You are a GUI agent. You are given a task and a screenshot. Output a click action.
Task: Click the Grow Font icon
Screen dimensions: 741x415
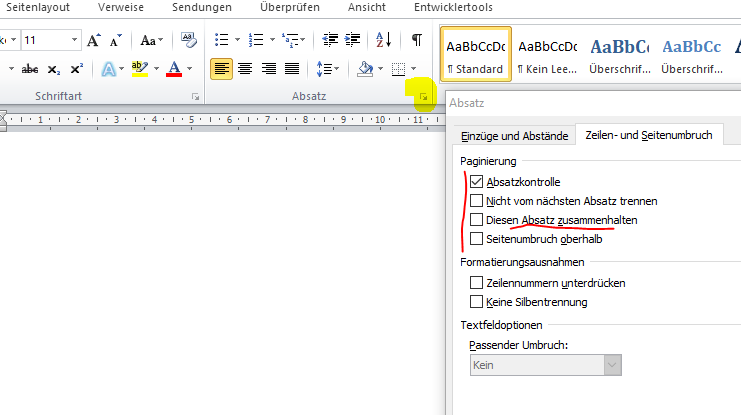pyautogui.click(x=94, y=40)
